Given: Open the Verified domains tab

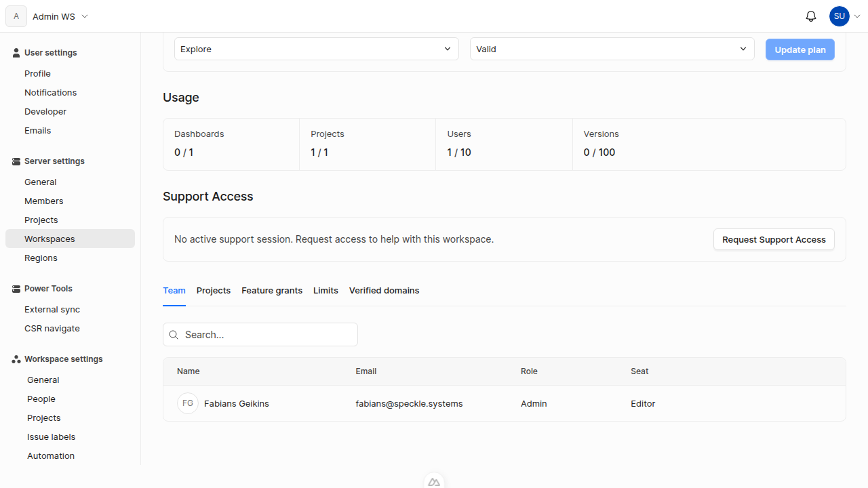Looking at the screenshot, I should coord(384,290).
